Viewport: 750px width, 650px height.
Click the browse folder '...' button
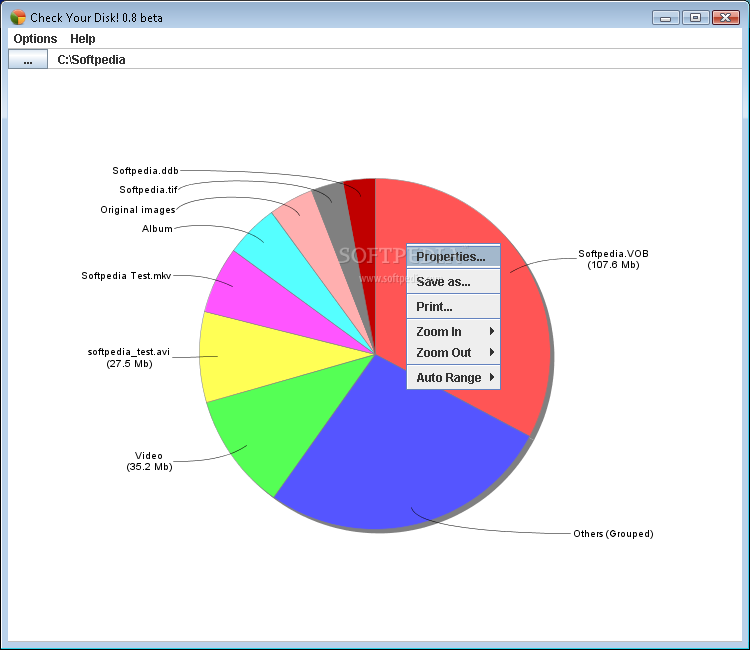[28, 60]
